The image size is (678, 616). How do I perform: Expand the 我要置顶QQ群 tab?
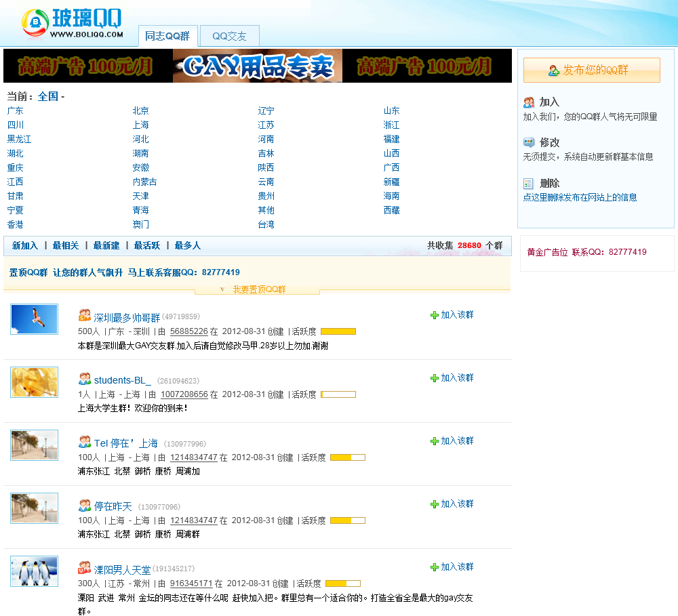click(x=257, y=289)
